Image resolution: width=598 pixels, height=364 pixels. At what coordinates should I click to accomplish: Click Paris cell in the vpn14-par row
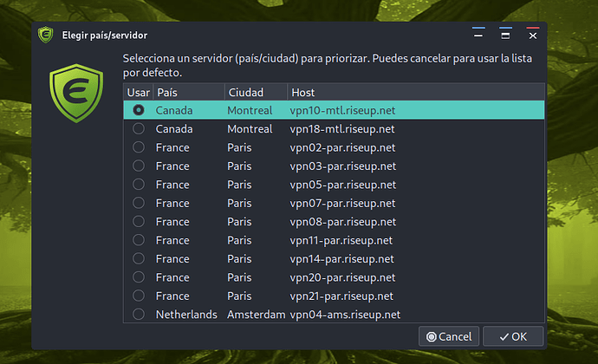point(239,258)
